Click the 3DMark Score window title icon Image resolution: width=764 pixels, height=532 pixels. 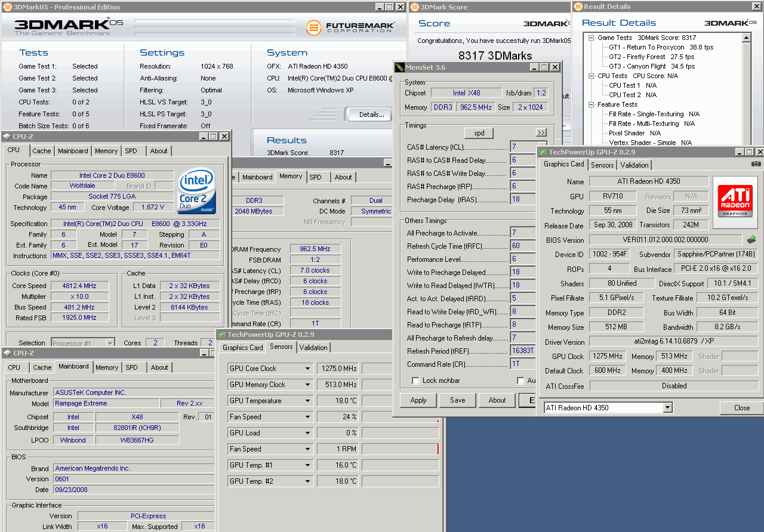pos(415,7)
